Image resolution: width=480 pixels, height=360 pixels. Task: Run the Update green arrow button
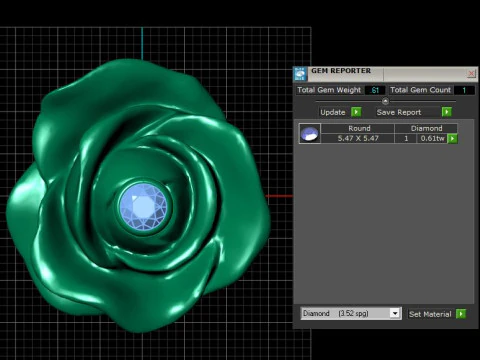coord(356,112)
